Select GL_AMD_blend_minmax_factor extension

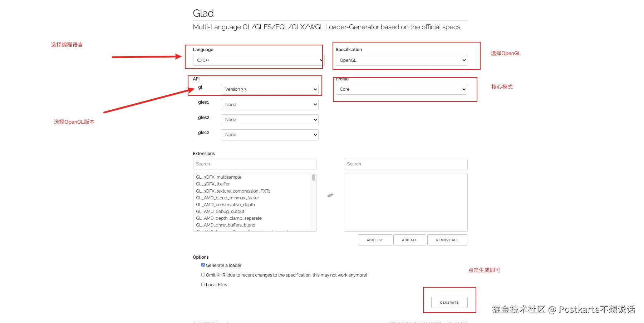(x=227, y=198)
